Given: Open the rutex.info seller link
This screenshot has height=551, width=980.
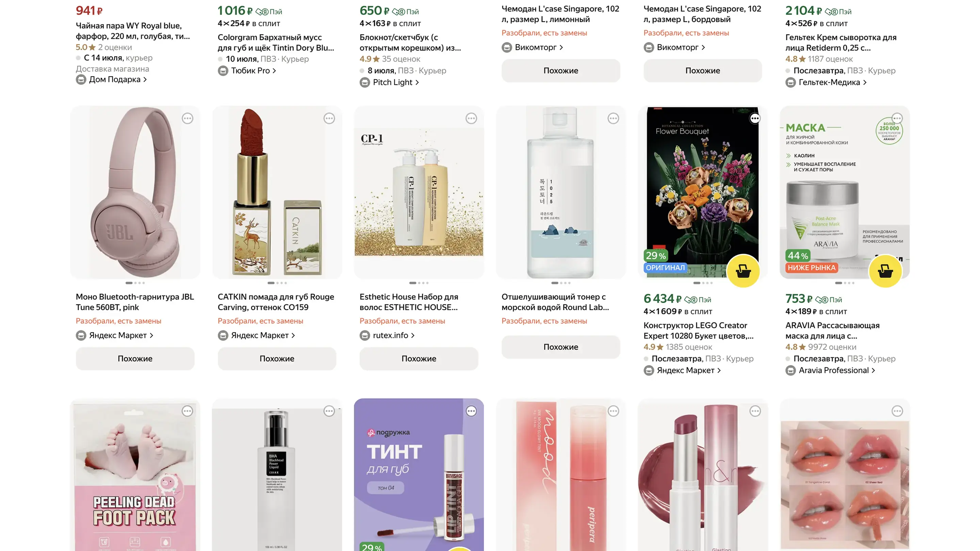Looking at the screenshot, I should pyautogui.click(x=387, y=335).
